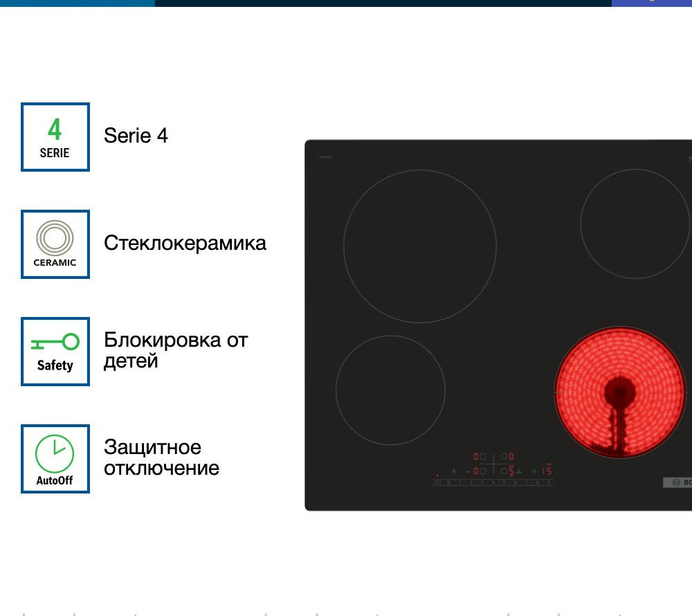Screen dimensions: 692x616
Task: Click the "Стеклокерамика" feature label
Action: (185, 244)
